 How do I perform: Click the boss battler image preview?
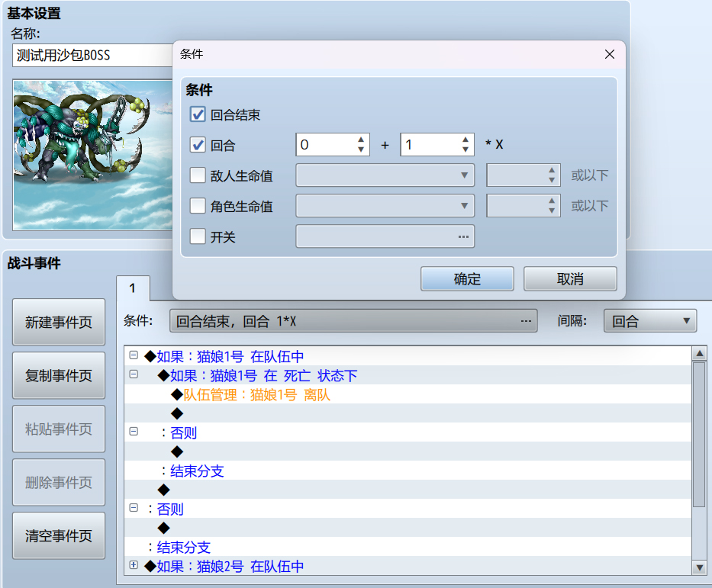(x=92, y=155)
